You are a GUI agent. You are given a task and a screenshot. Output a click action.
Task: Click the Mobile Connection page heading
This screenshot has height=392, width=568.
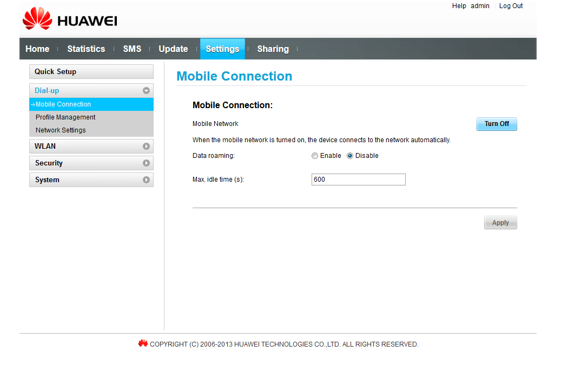click(234, 76)
